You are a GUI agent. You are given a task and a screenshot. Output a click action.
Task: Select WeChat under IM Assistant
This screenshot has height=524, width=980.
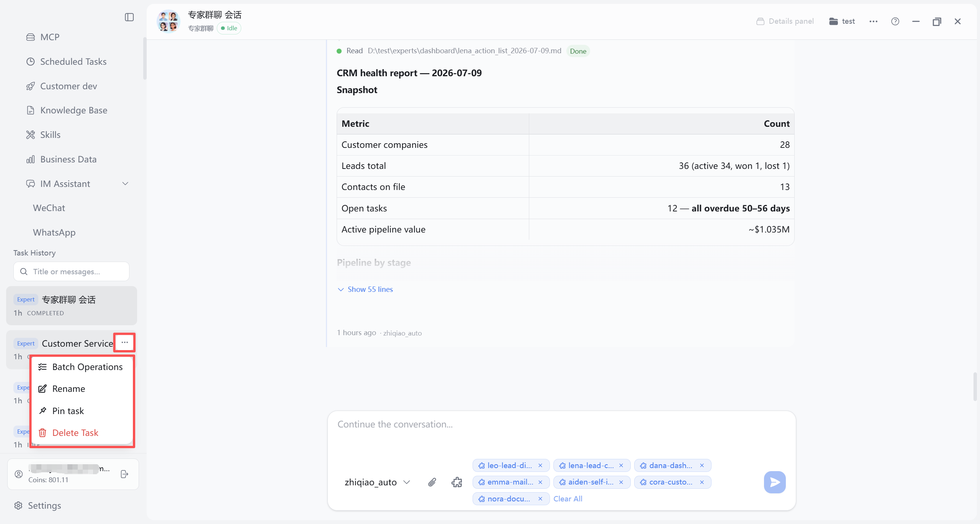point(49,208)
